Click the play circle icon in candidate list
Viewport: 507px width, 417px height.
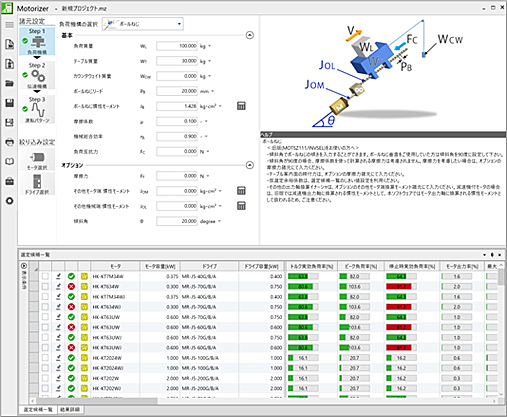coord(24,266)
